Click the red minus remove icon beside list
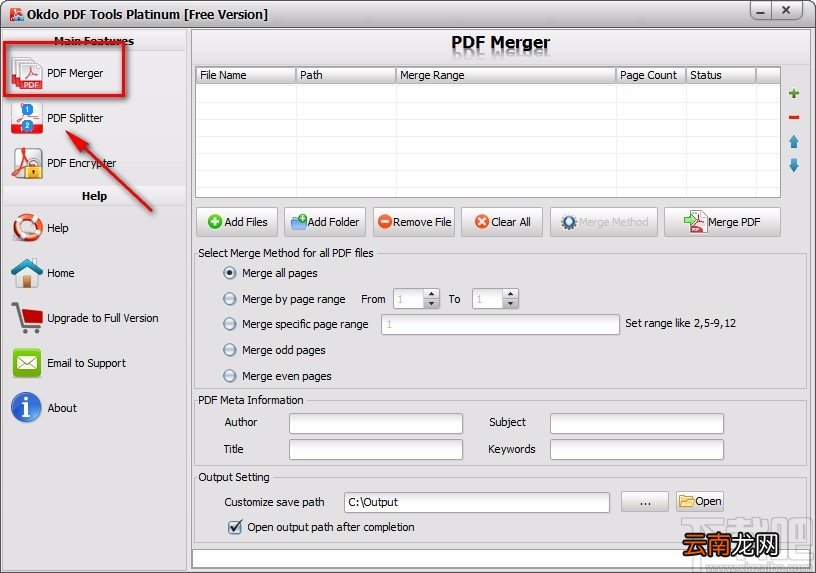 (794, 117)
